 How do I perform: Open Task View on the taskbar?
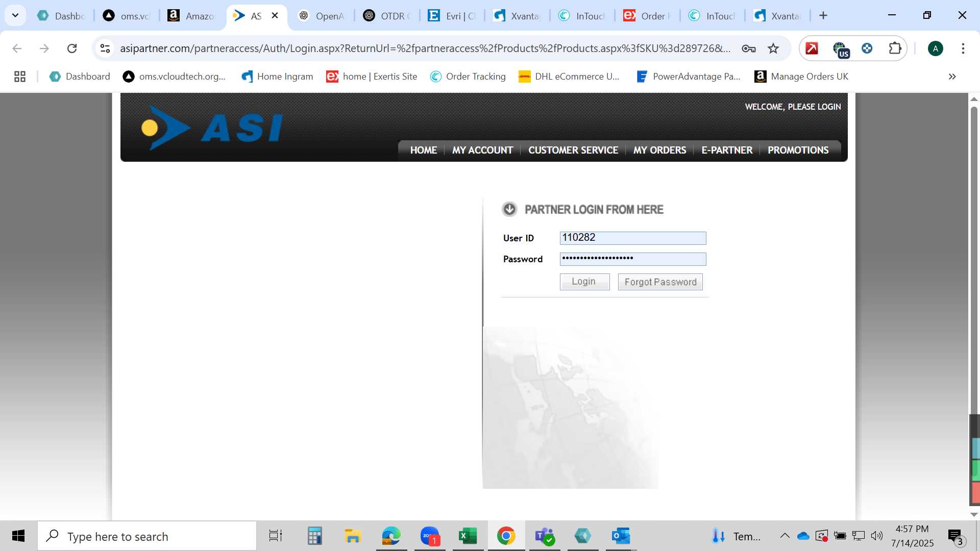pos(276,536)
